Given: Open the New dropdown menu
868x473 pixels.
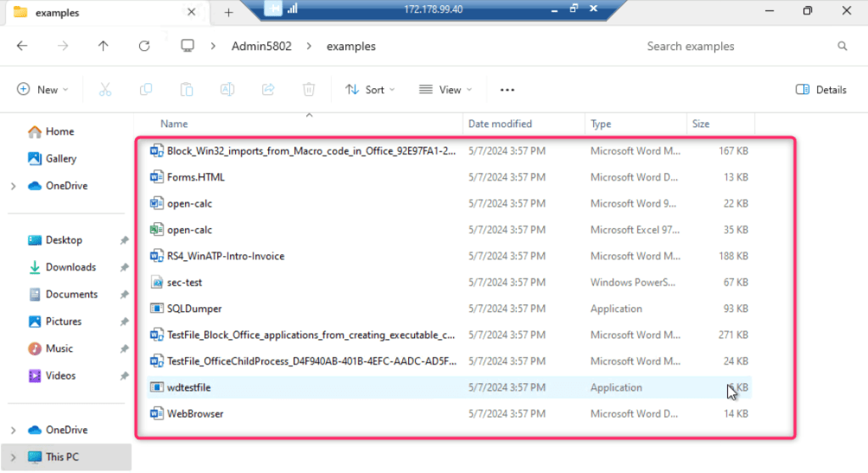Looking at the screenshot, I should 42,90.
